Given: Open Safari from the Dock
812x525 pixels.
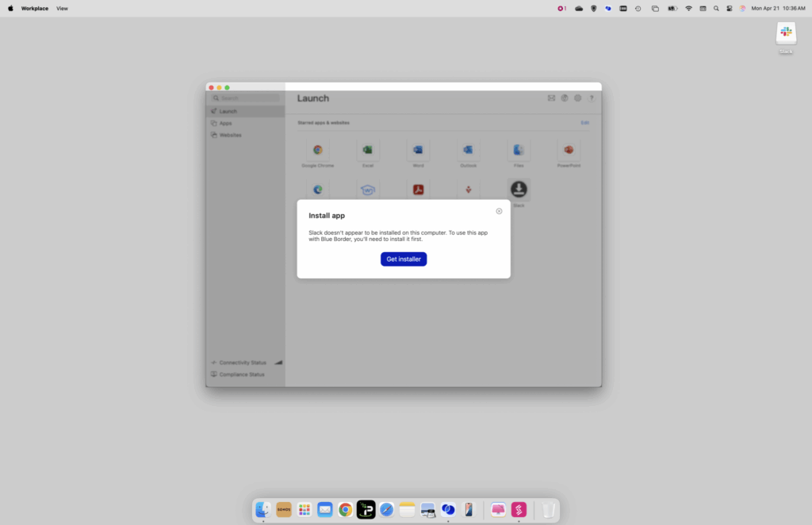Looking at the screenshot, I should pos(386,510).
